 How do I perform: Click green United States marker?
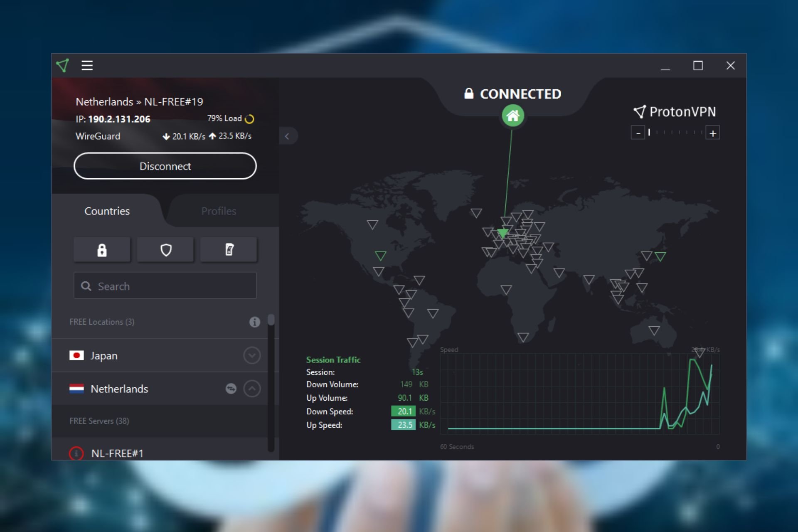click(381, 255)
